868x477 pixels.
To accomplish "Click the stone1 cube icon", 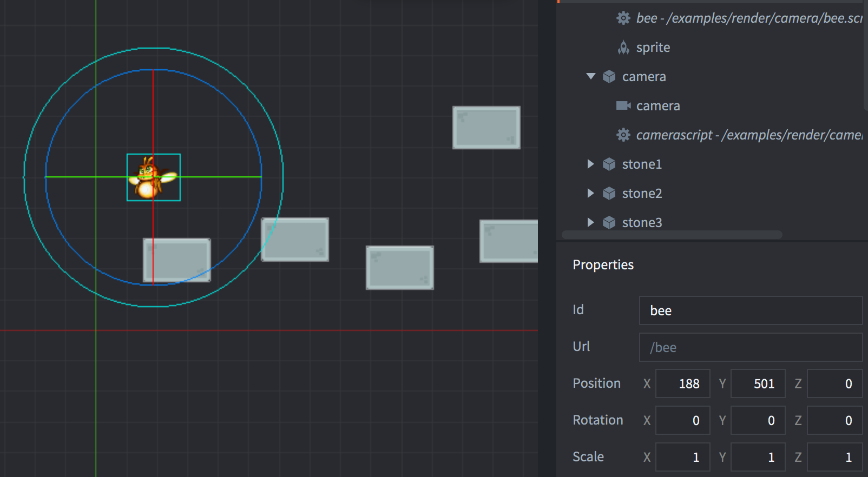I will coord(609,164).
